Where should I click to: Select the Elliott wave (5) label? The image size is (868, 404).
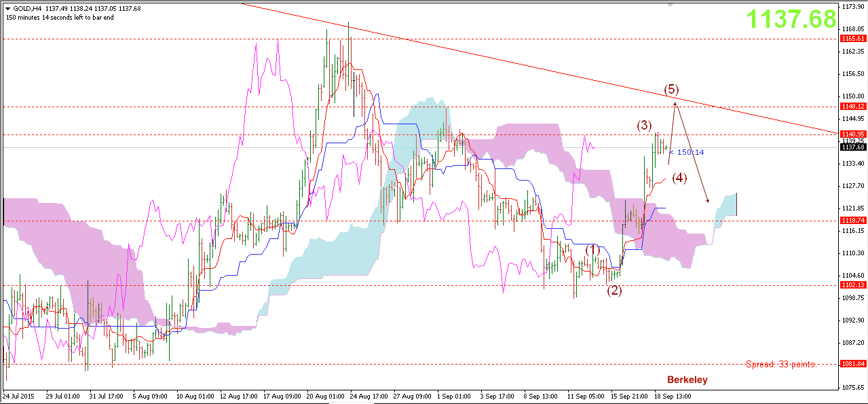pos(671,90)
